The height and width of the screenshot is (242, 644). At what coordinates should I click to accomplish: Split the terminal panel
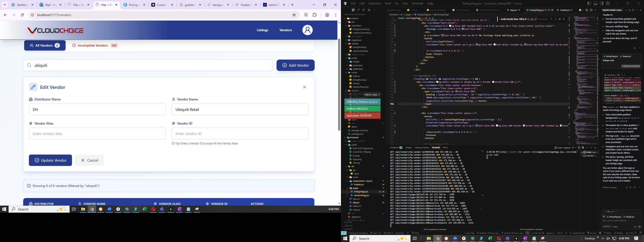[x=579, y=148]
